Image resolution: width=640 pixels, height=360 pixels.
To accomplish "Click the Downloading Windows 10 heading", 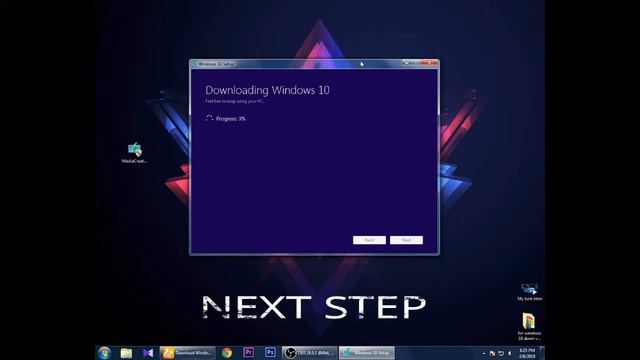I will pos(267,90).
